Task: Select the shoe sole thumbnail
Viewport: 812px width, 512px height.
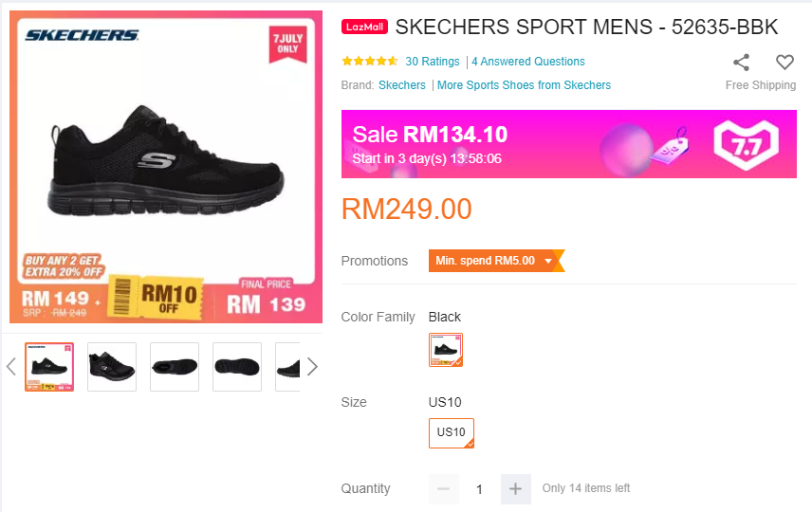Action: pyautogui.click(x=237, y=367)
